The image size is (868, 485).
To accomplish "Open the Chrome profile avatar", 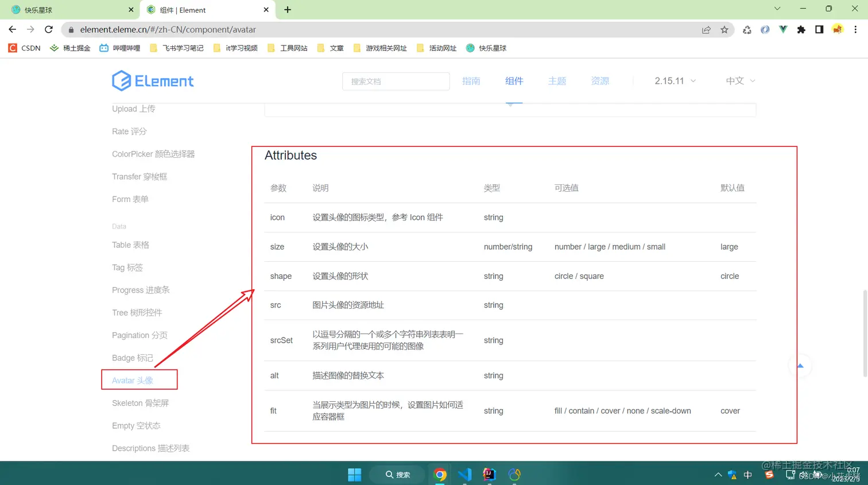I will point(838,30).
